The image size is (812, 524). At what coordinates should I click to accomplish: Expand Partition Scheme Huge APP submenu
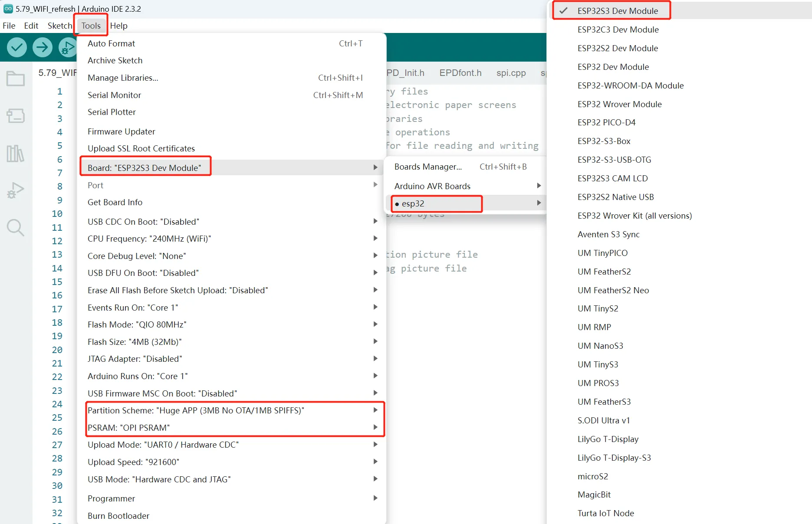[x=231, y=410]
